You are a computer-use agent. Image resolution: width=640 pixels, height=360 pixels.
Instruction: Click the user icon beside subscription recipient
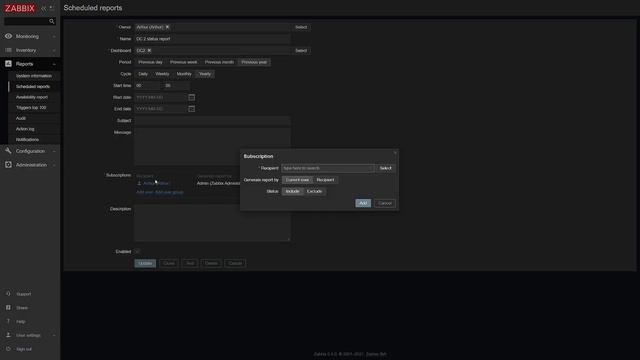pyautogui.click(x=139, y=183)
